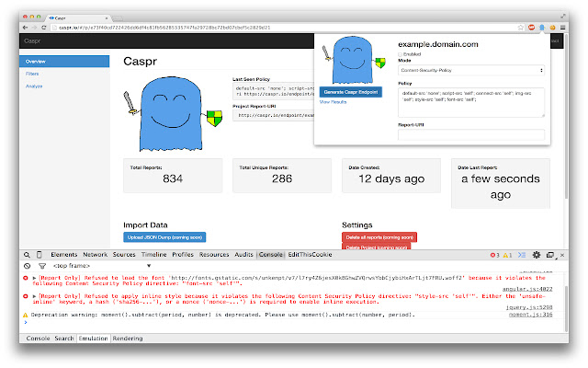Click the browser forward arrow
Screen dimensions: 588x368
(x=34, y=28)
